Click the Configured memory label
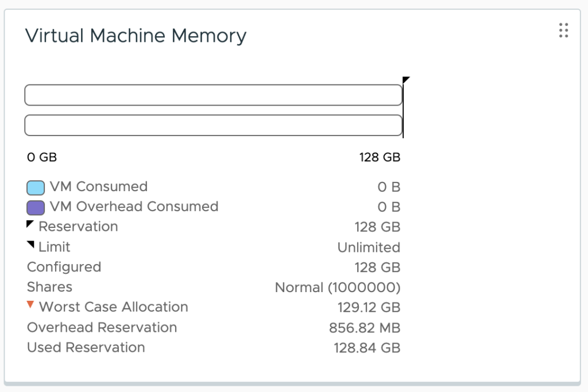The width and height of the screenshot is (588, 392). (64, 267)
